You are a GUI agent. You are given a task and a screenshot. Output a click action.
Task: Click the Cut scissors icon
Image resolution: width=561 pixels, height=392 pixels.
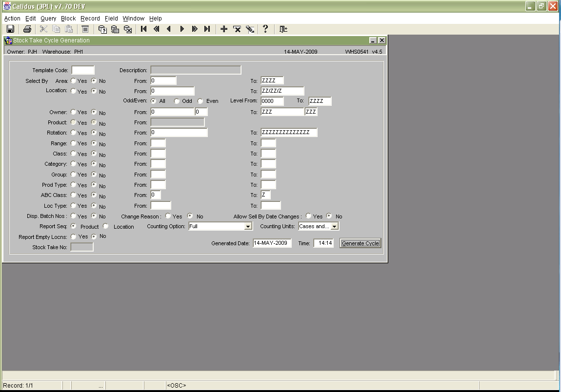[x=43, y=29]
